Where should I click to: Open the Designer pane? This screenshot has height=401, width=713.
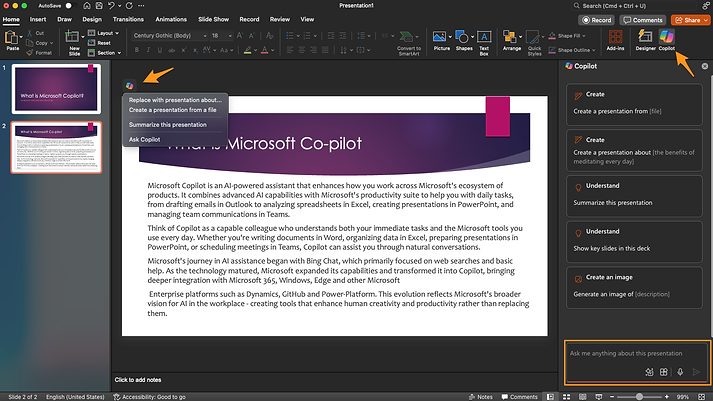coord(645,40)
